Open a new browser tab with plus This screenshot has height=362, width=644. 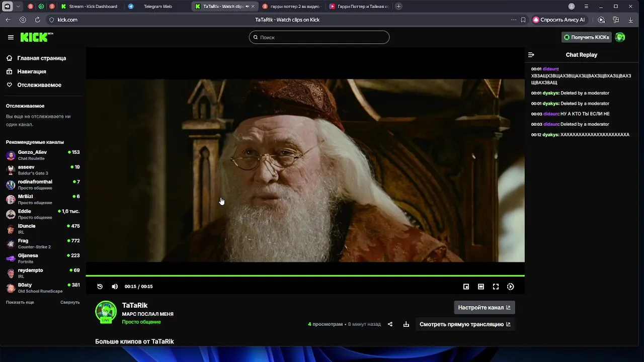click(x=399, y=7)
